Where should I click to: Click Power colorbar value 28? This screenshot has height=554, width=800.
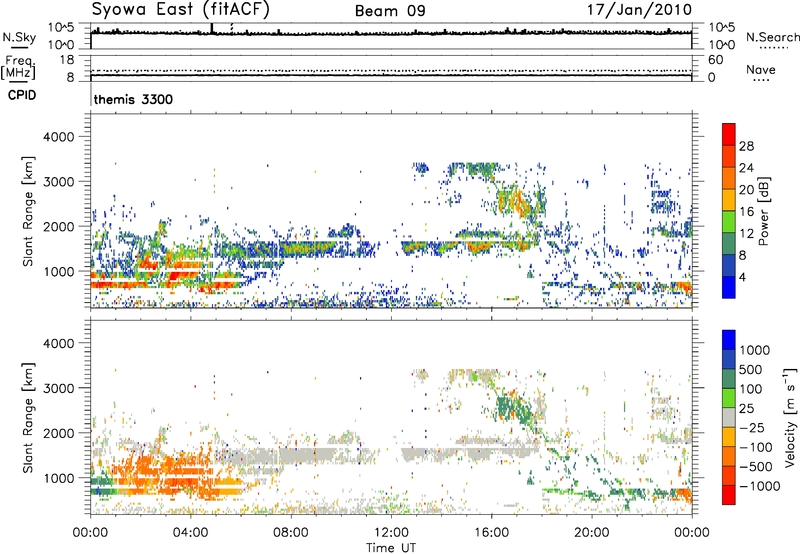point(746,146)
